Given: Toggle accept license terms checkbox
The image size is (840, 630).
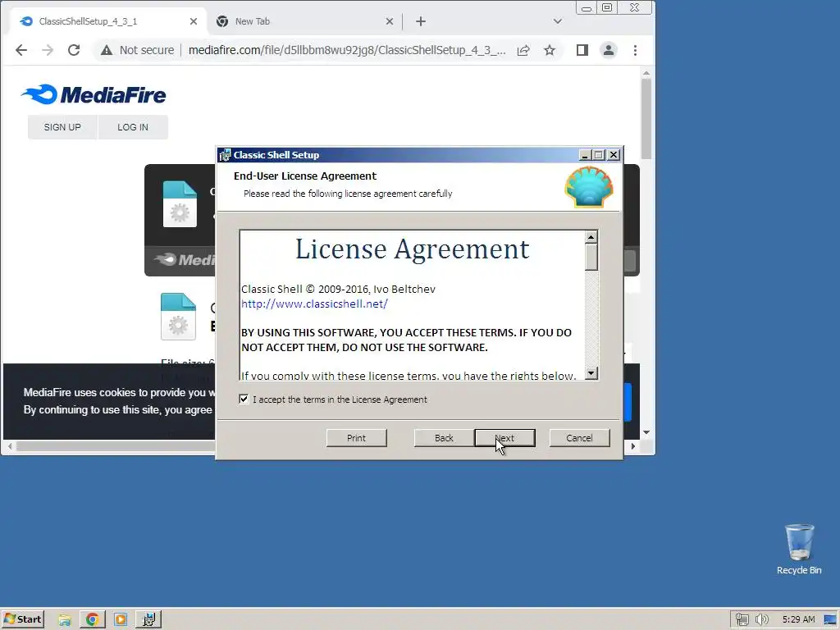Looking at the screenshot, I should 244,399.
